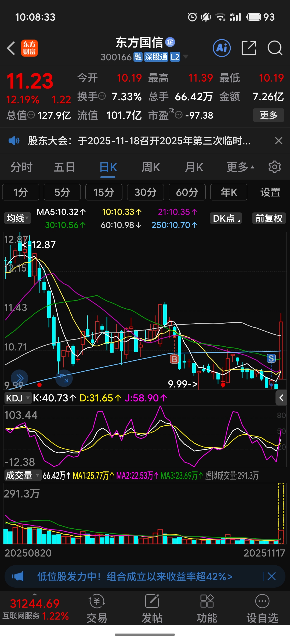
Task: Select the 年K period button
Action: click(229, 192)
